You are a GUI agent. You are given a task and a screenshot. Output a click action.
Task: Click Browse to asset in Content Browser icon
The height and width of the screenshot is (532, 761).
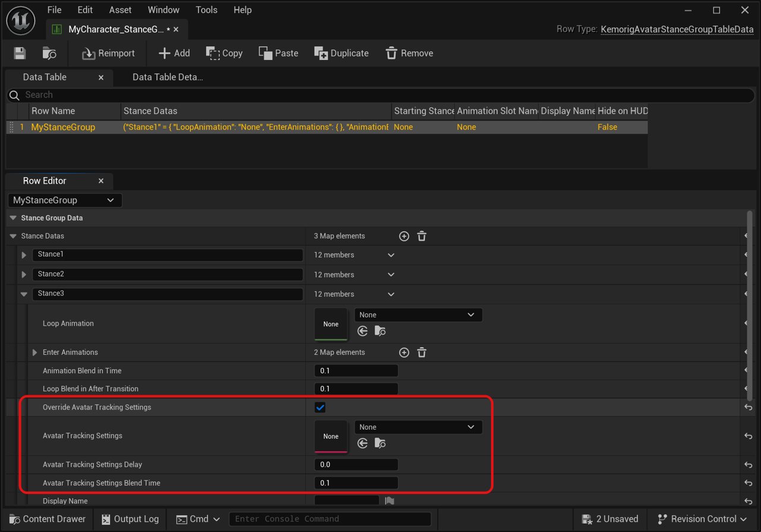point(49,53)
